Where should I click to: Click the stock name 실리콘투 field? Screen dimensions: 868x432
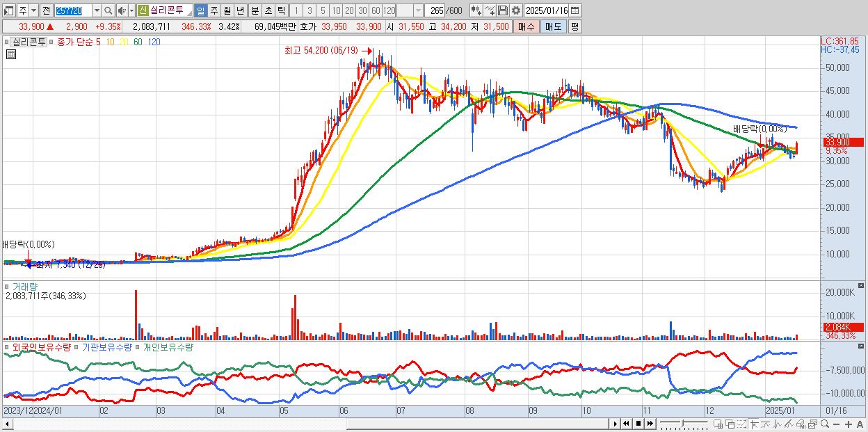171,10
